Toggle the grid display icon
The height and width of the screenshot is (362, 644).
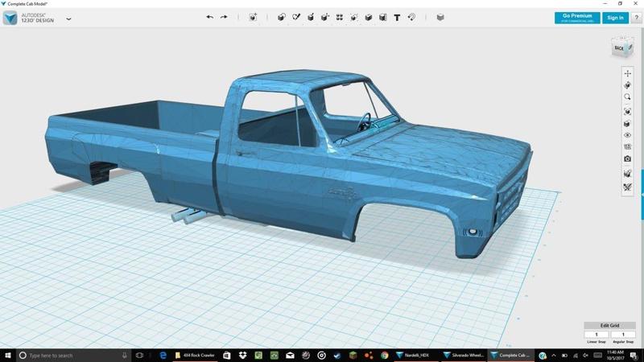628,147
